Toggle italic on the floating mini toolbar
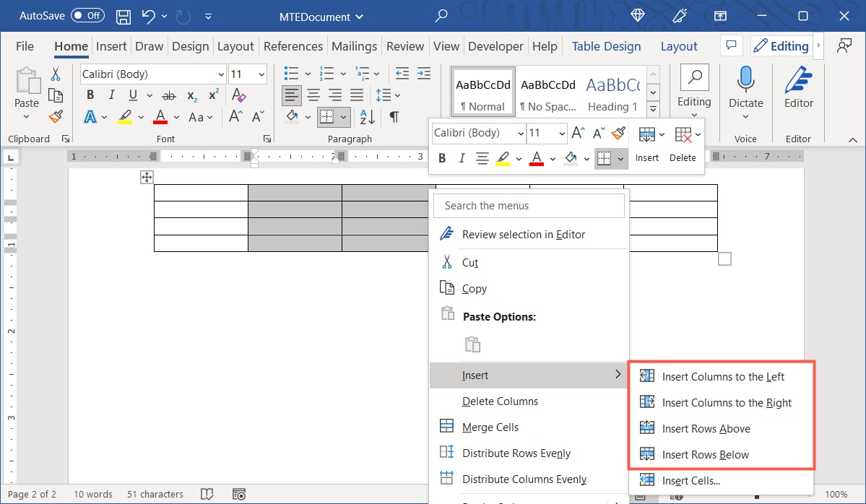 pyautogui.click(x=462, y=157)
